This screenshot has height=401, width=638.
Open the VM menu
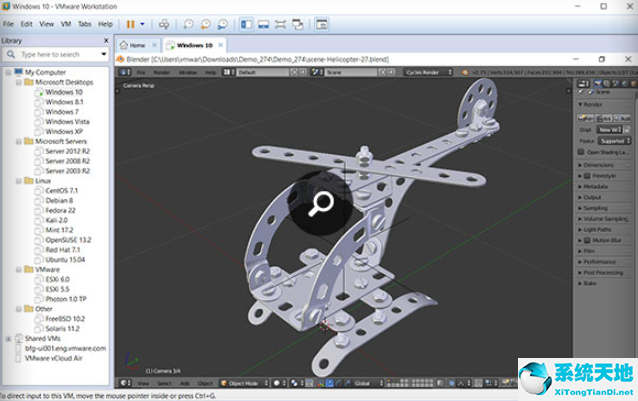coord(66,24)
